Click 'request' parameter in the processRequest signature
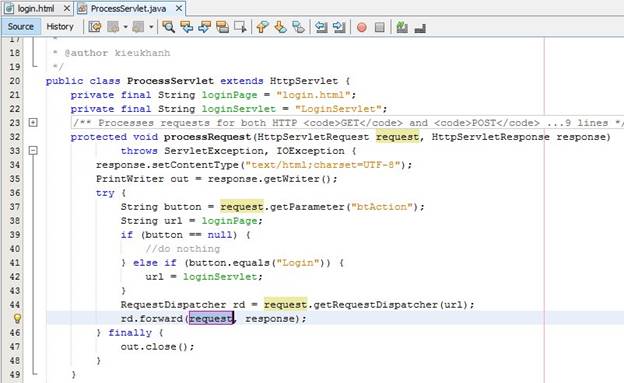Image resolution: width=624 pixels, height=383 pixels. click(397, 137)
